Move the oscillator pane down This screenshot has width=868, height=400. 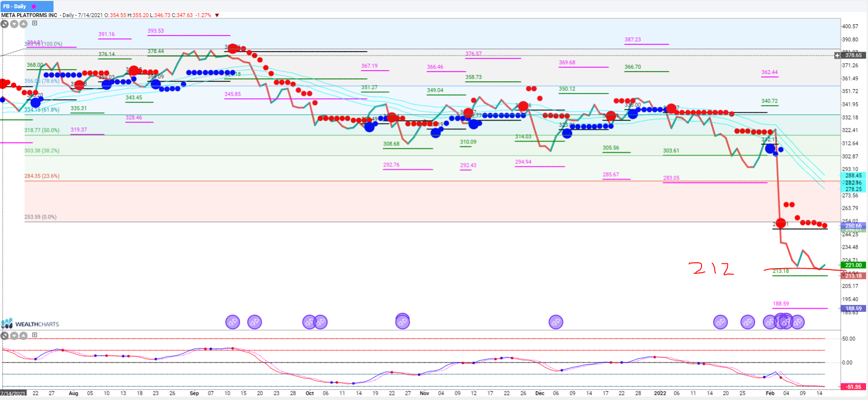click(14, 336)
